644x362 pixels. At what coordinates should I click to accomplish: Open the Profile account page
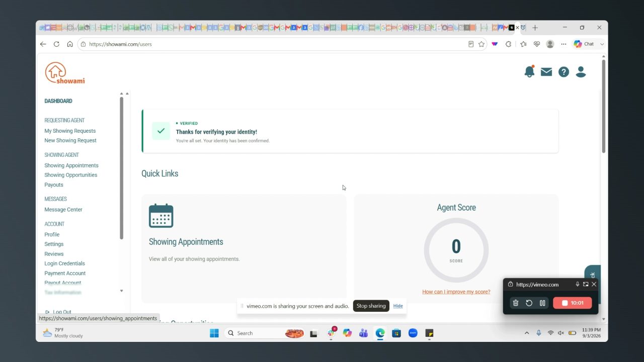click(x=52, y=234)
